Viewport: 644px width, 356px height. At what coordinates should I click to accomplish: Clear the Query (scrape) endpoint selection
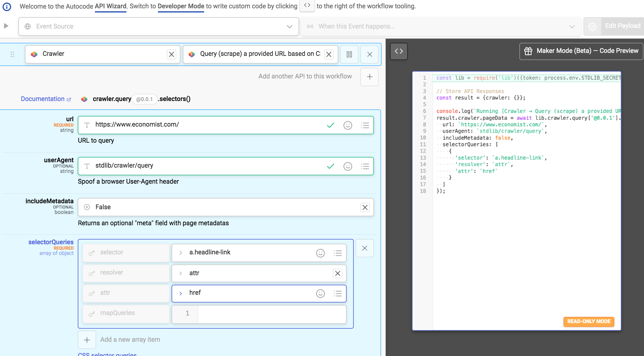point(329,54)
